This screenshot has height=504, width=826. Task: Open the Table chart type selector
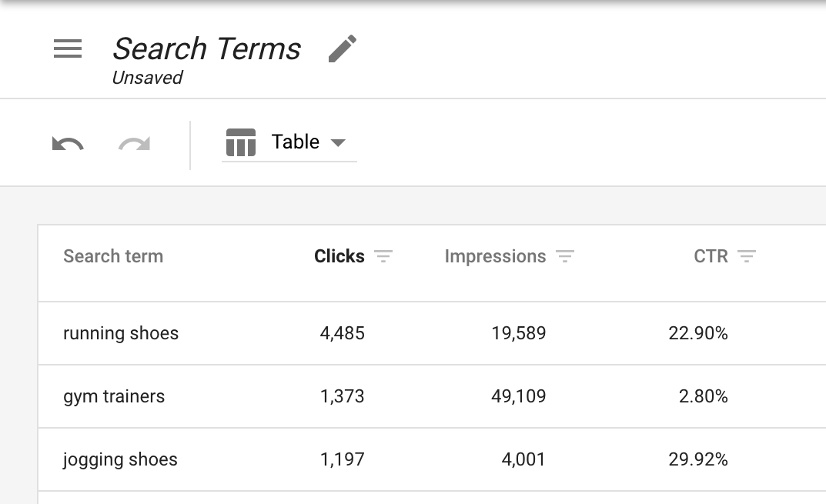click(289, 142)
